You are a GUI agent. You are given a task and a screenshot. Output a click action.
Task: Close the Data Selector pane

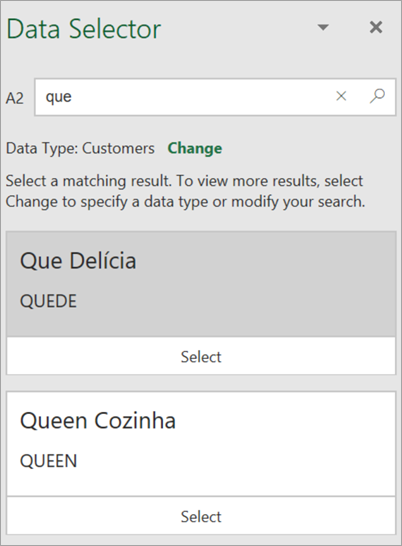pos(376,27)
